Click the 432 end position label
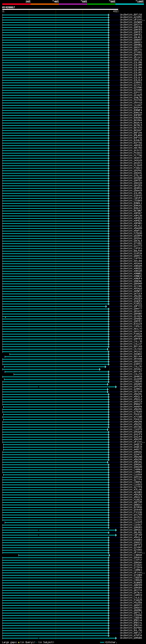146x644 pixels. (x=115, y=11)
